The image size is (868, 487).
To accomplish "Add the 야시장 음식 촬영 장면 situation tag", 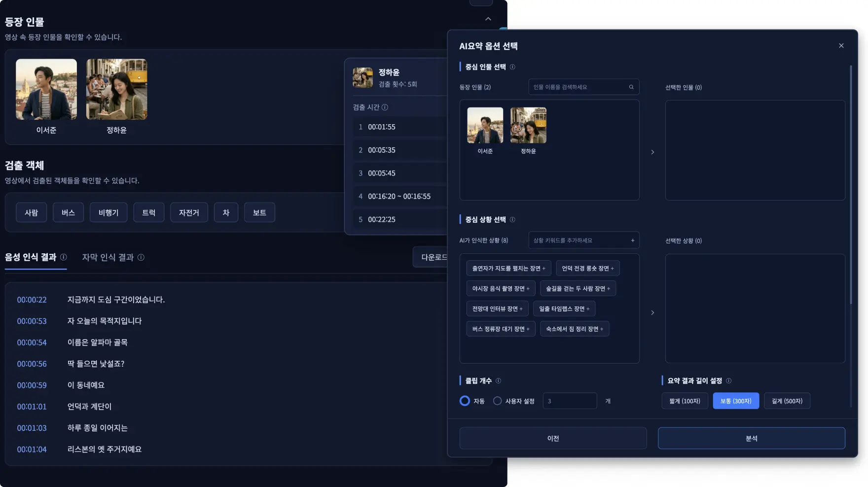I will coord(501,289).
